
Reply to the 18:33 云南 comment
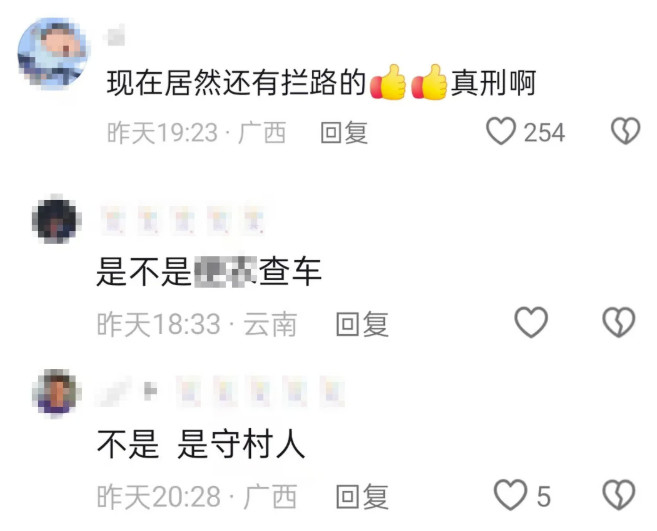tap(362, 324)
